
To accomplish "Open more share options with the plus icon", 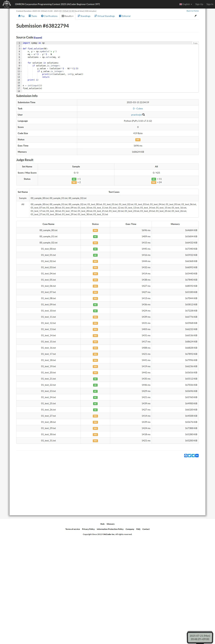I will (197, 456).
